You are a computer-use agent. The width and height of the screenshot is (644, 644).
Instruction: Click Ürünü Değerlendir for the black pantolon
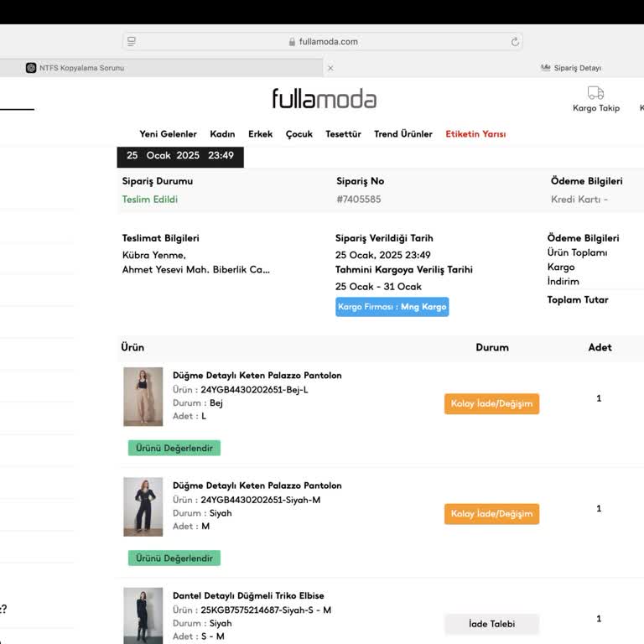tap(174, 558)
